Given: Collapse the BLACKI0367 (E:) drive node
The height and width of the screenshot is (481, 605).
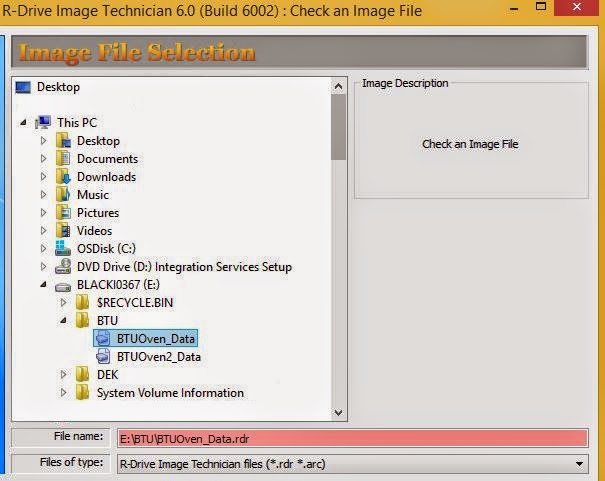Looking at the screenshot, I should 43,285.
